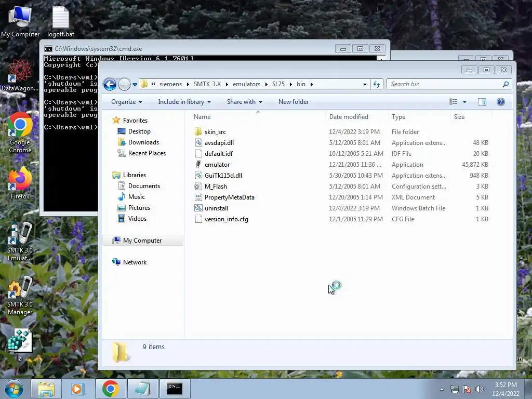Open the Organize menu
Image resolution: width=532 pixels, height=399 pixels.
coord(127,102)
